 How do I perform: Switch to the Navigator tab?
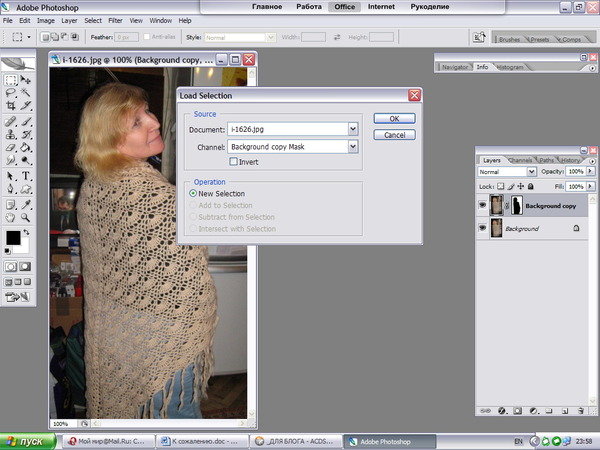(455, 67)
